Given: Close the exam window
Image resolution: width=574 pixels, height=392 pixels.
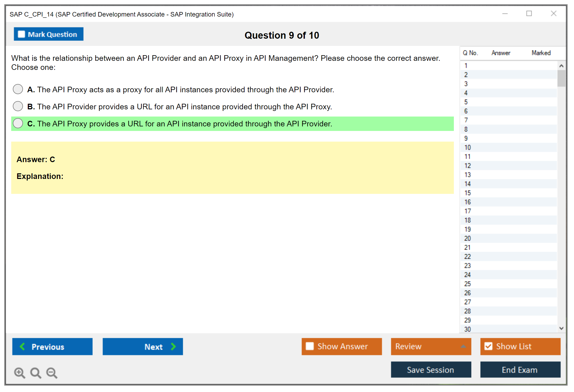Looking at the screenshot, I should coord(553,14).
